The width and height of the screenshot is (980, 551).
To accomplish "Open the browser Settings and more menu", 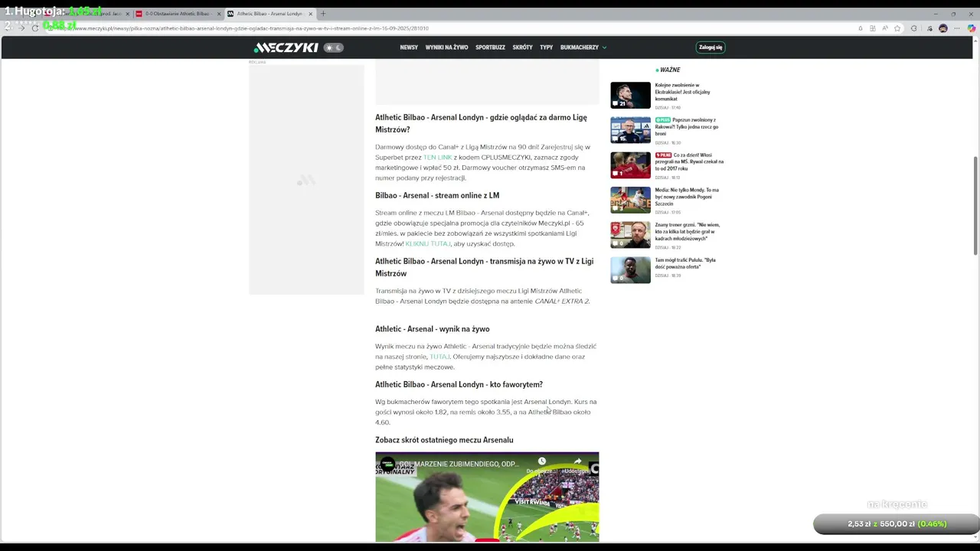I will click(x=958, y=28).
